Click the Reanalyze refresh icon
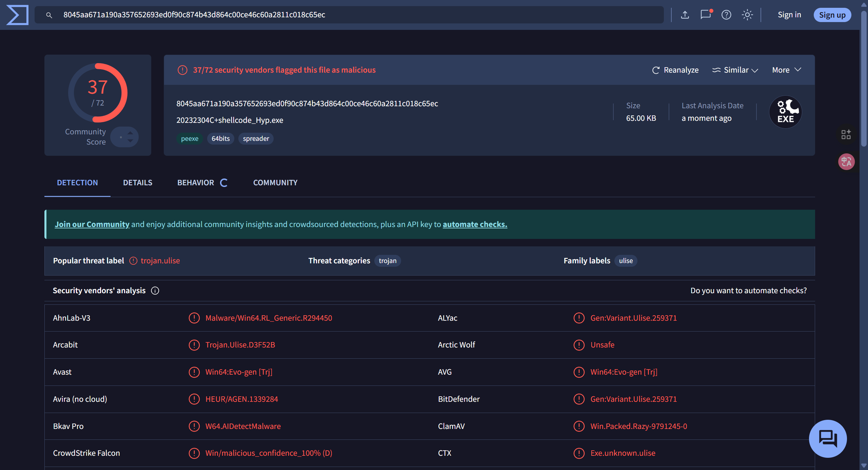868x470 pixels. pyautogui.click(x=656, y=70)
